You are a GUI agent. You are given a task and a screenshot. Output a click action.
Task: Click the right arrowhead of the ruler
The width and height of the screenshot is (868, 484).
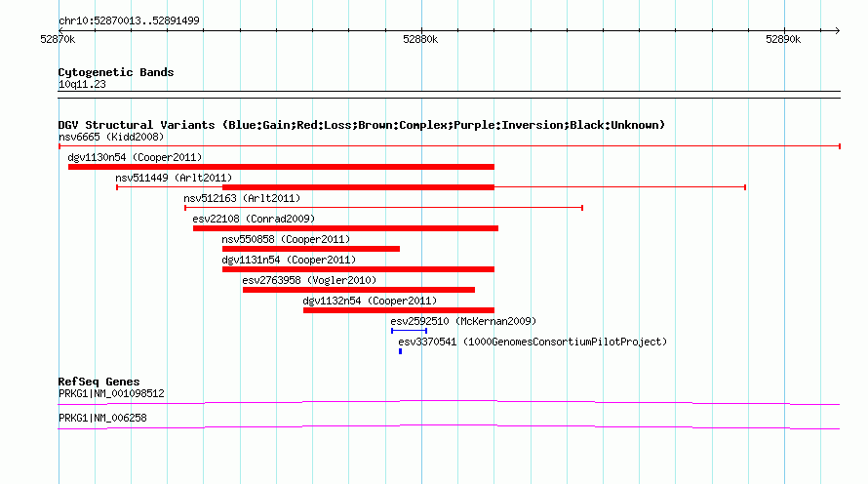tap(837, 30)
